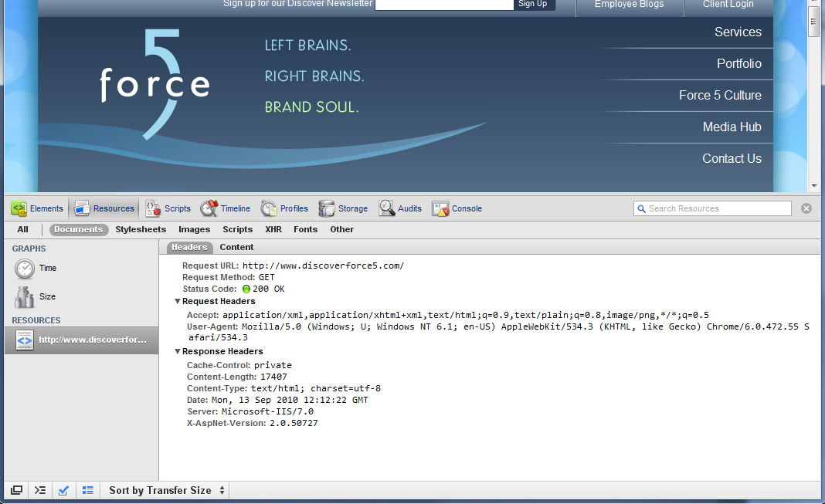This screenshot has width=825, height=504.
Task: Click the page scrollbar thumb
Action: point(814,21)
